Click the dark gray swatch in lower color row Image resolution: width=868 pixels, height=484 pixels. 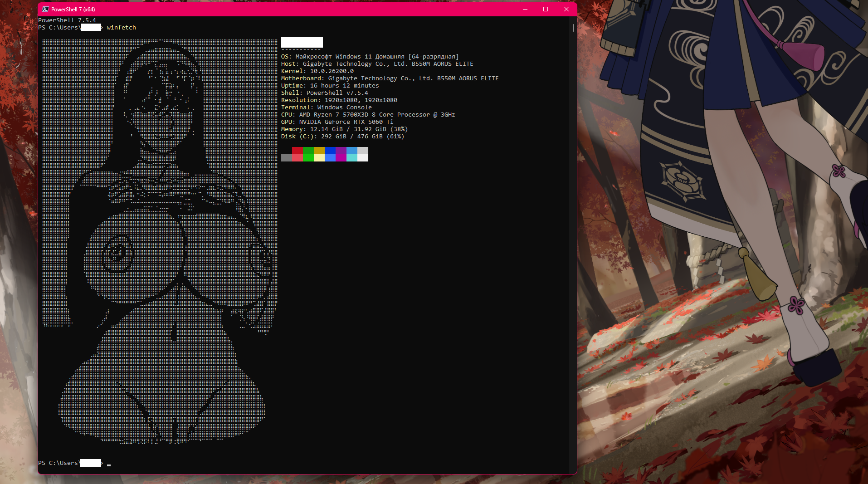click(287, 158)
